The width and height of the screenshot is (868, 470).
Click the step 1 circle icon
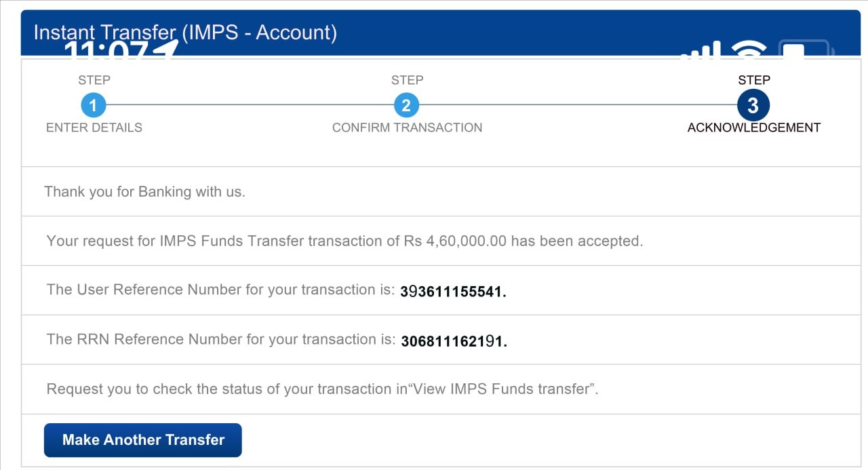pos(93,105)
